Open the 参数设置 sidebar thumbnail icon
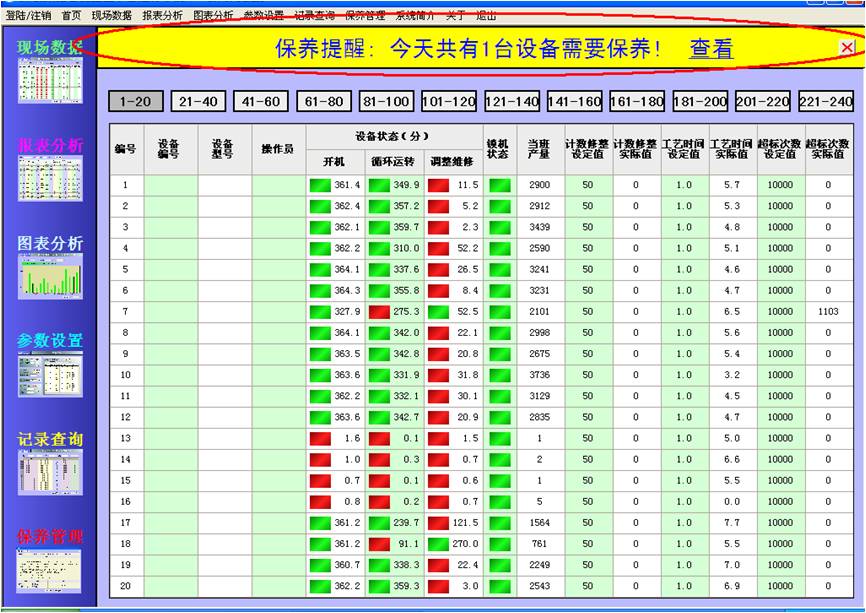 point(49,374)
